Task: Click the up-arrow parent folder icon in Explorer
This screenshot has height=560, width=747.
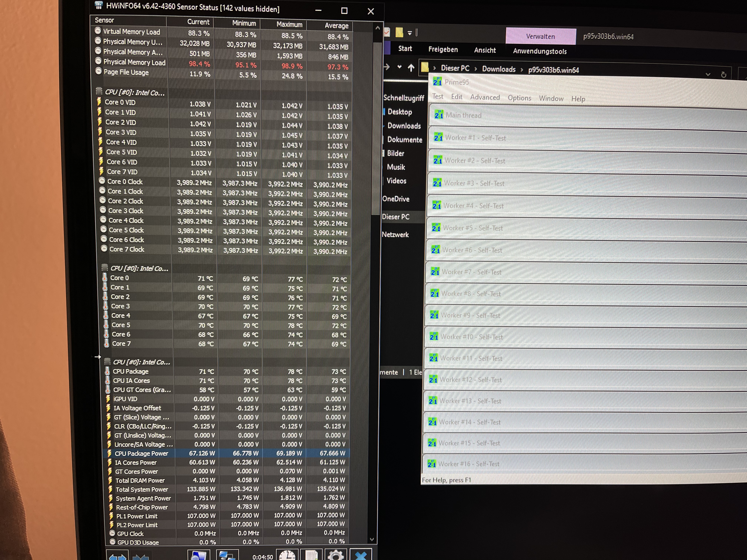Action: point(411,68)
